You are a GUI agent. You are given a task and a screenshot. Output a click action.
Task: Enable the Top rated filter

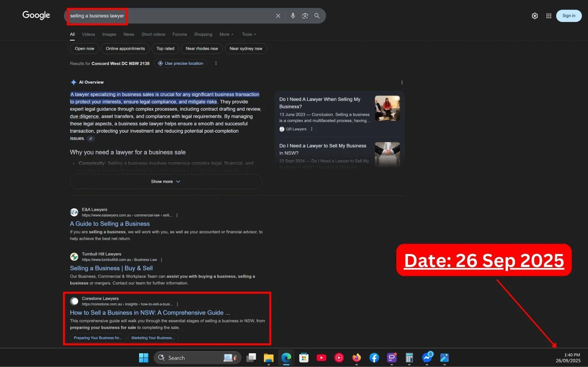point(165,48)
